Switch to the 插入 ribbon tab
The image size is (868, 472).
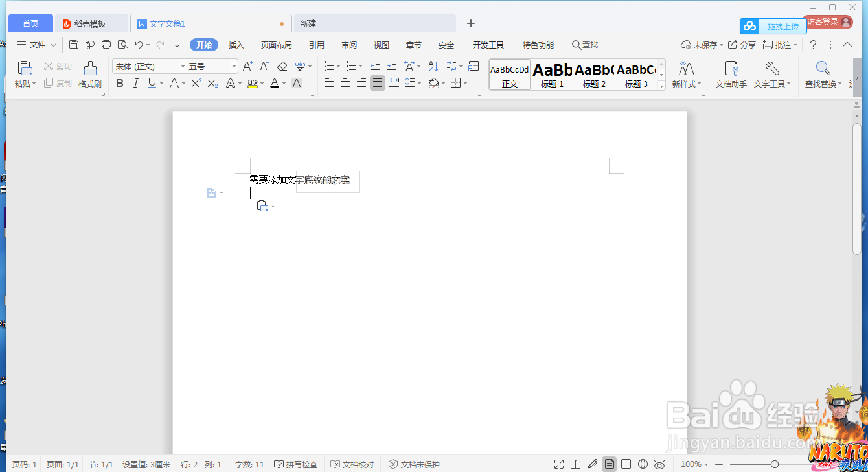[x=236, y=44]
